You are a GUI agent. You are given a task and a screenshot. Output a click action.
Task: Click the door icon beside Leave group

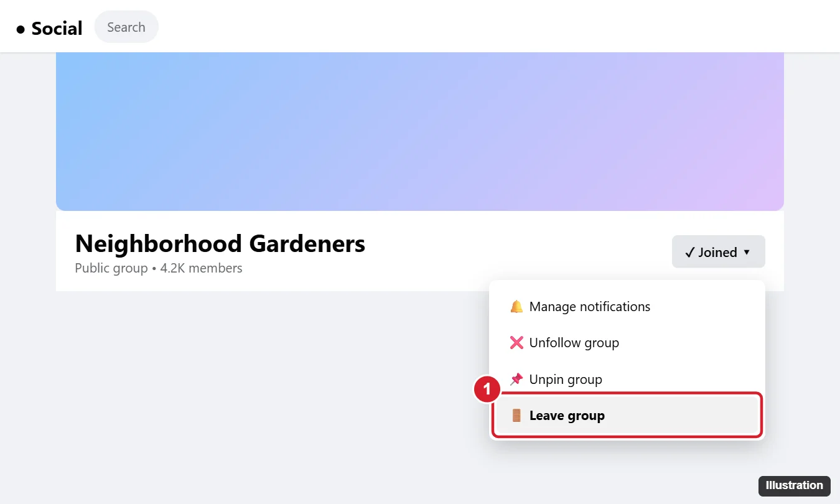pos(516,416)
